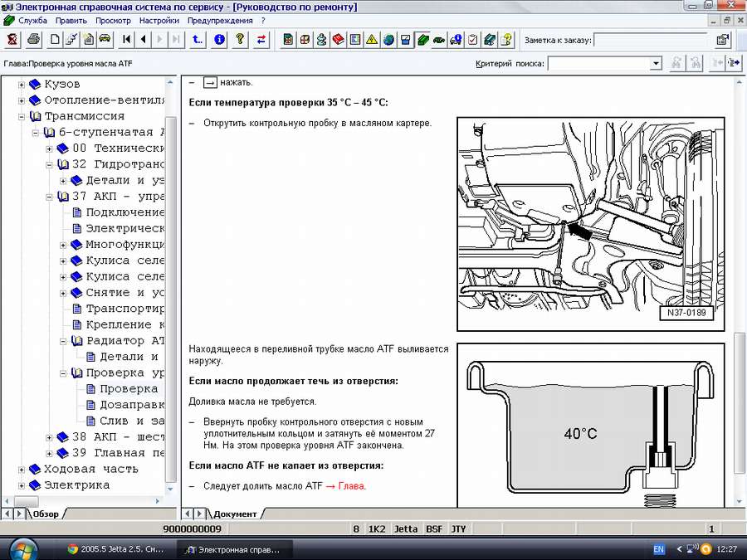Select 'Дозаправк' page in the tree
The width and height of the screenshot is (747, 560).
(x=132, y=405)
